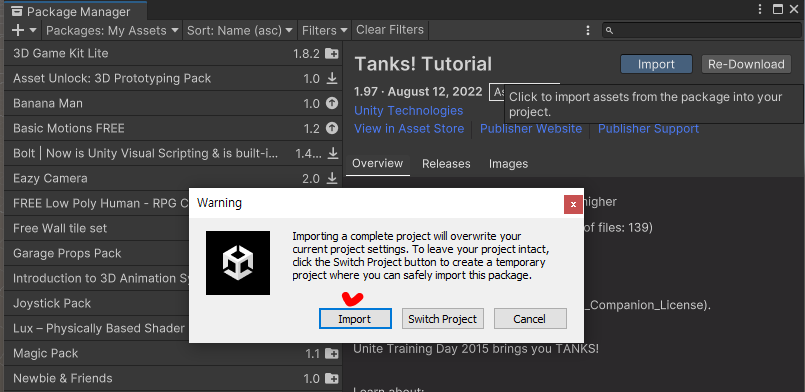Viewport: 805px width, 392px height.
Task: Click the Re-Download button
Action: pyautogui.click(x=746, y=65)
